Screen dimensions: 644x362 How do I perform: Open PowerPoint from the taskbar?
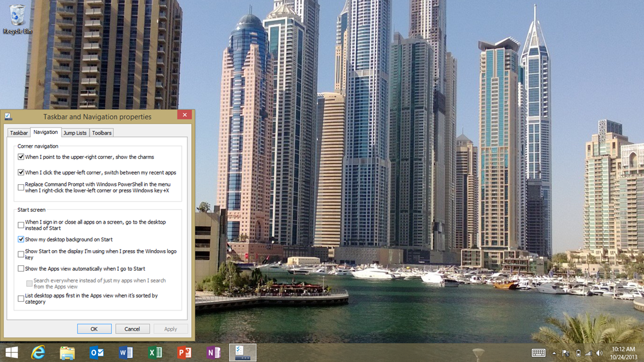click(x=184, y=353)
